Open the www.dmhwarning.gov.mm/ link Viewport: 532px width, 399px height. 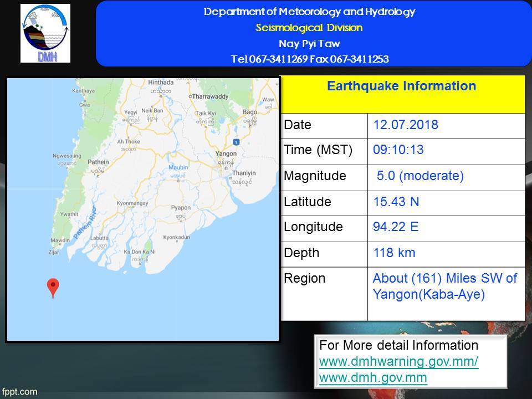tap(398, 361)
